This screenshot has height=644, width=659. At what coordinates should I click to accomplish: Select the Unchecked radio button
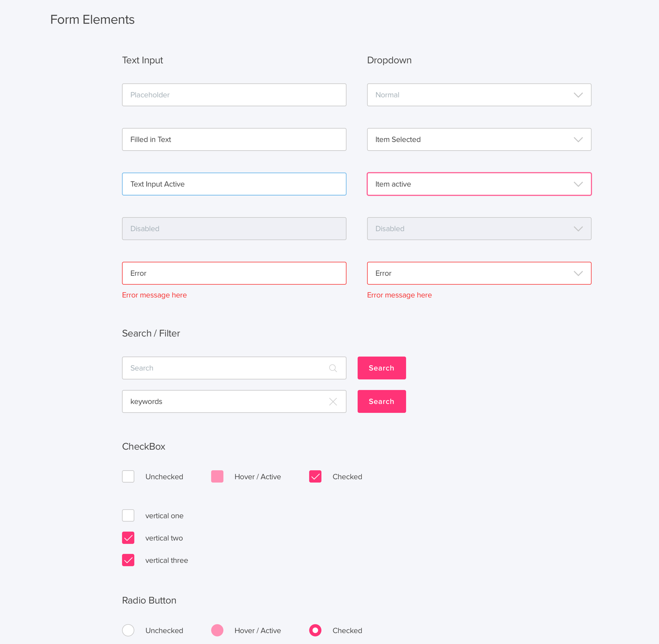click(128, 630)
